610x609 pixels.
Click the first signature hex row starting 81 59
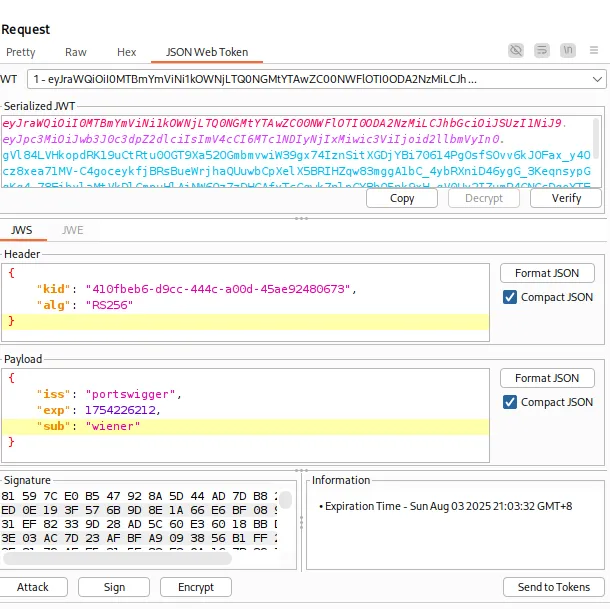click(x=139, y=496)
